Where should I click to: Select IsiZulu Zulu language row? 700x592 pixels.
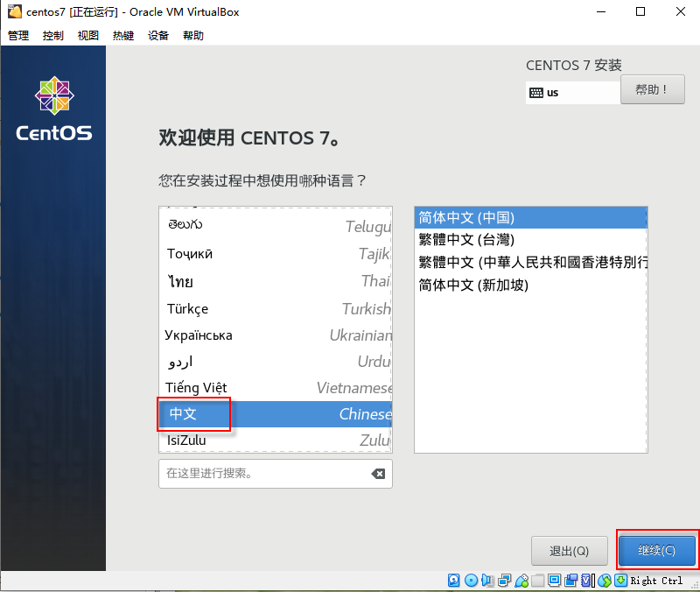pyautogui.click(x=276, y=440)
